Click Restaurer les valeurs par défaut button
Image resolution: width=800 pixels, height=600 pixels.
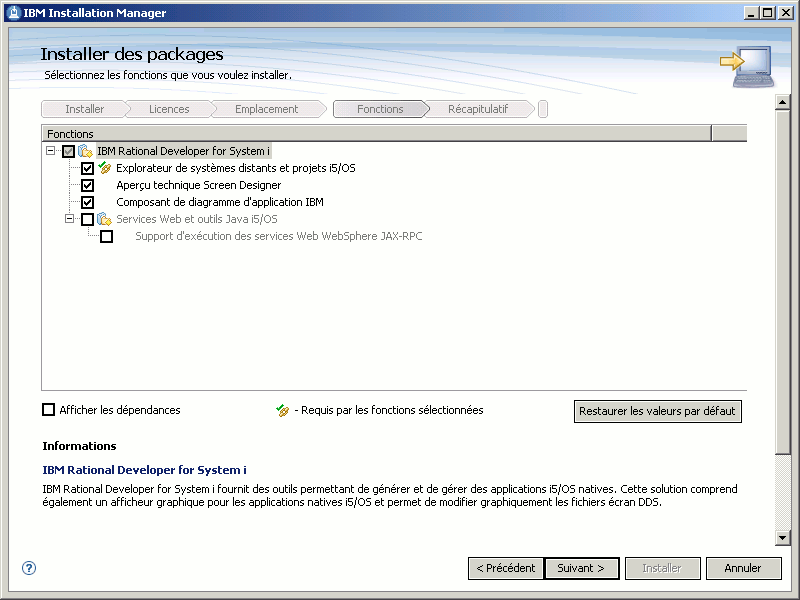click(x=657, y=411)
